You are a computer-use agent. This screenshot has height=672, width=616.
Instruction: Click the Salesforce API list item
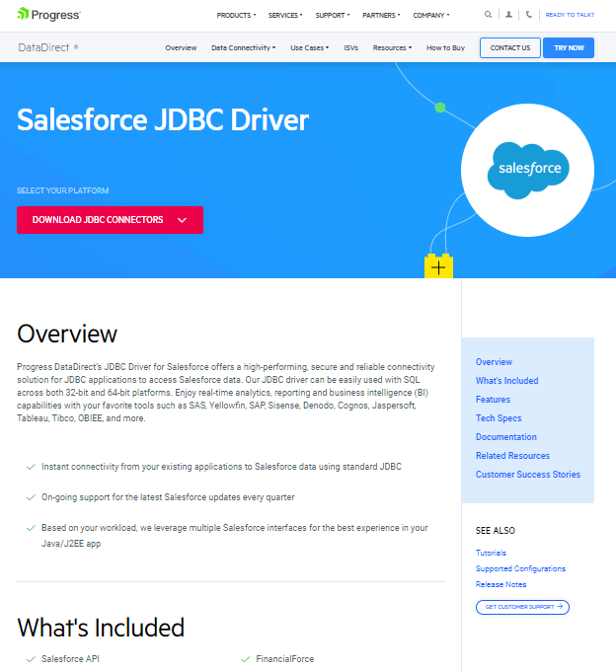(x=70, y=659)
